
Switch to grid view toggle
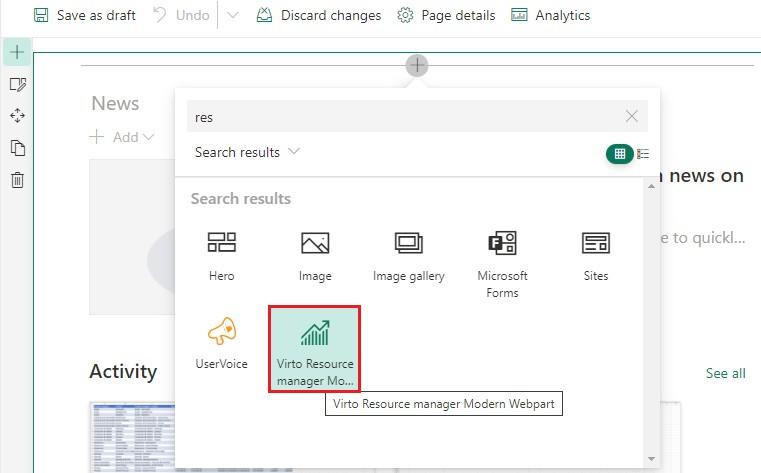(619, 154)
